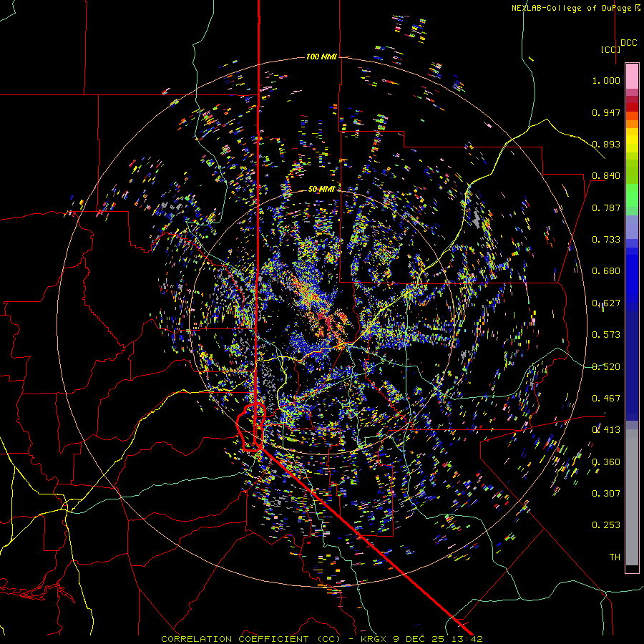Click the 100 NMI range ring label

[x=321, y=57]
